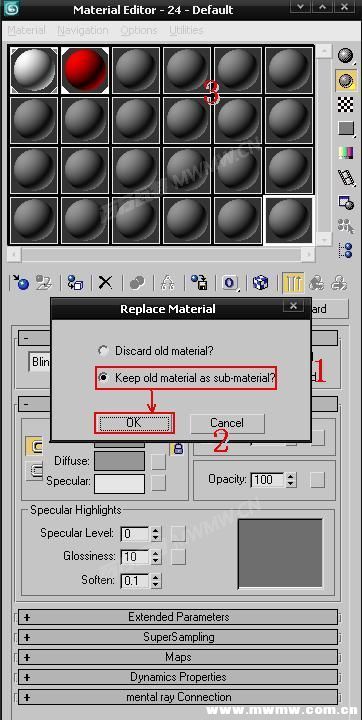Expand the Maps rollout
This screenshot has width=362, height=720.
pos(178,657)
